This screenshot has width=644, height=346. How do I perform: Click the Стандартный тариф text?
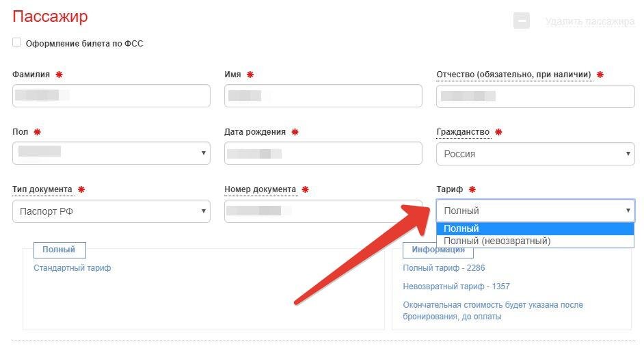tap(72, 268)
